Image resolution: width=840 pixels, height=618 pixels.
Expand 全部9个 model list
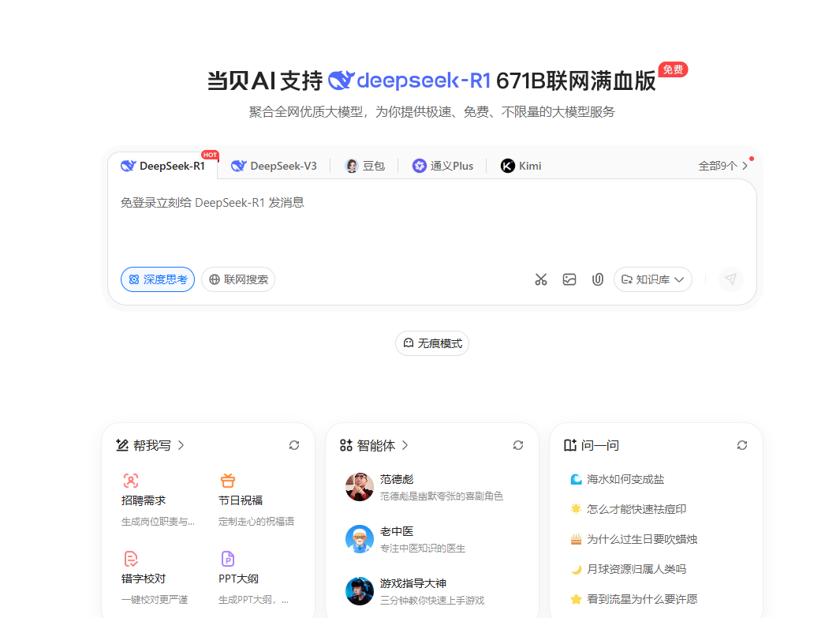tap(723, 167)
